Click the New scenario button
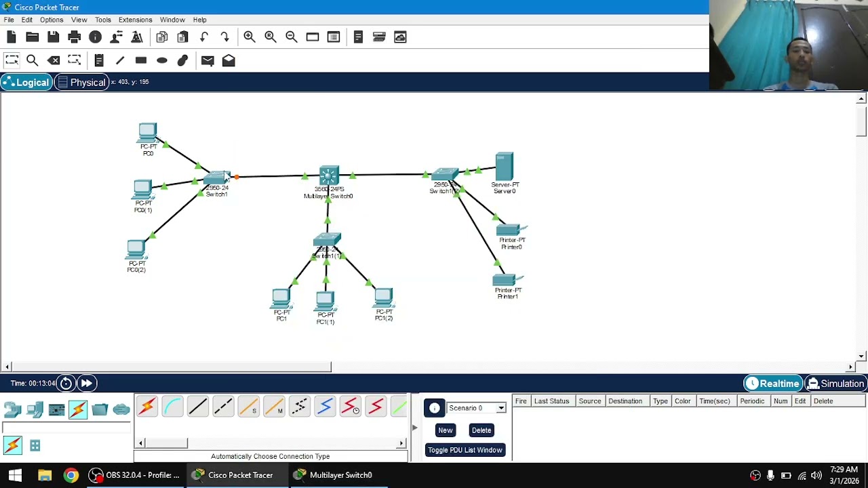Viewport: 868px width, 488px height. (445, 430)
